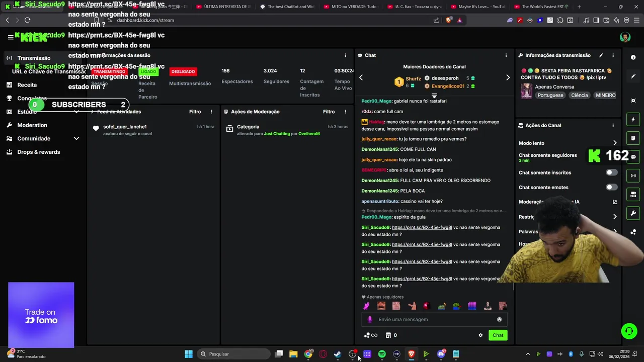Switch to The World's Fastest FRT tab
The image size is (644, 362).
click(541, 7)
